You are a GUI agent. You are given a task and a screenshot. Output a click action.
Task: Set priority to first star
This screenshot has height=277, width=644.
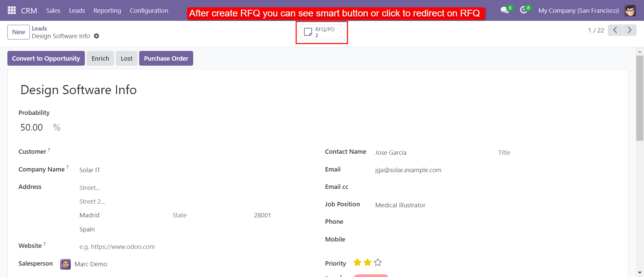click(x=357, y=262)
